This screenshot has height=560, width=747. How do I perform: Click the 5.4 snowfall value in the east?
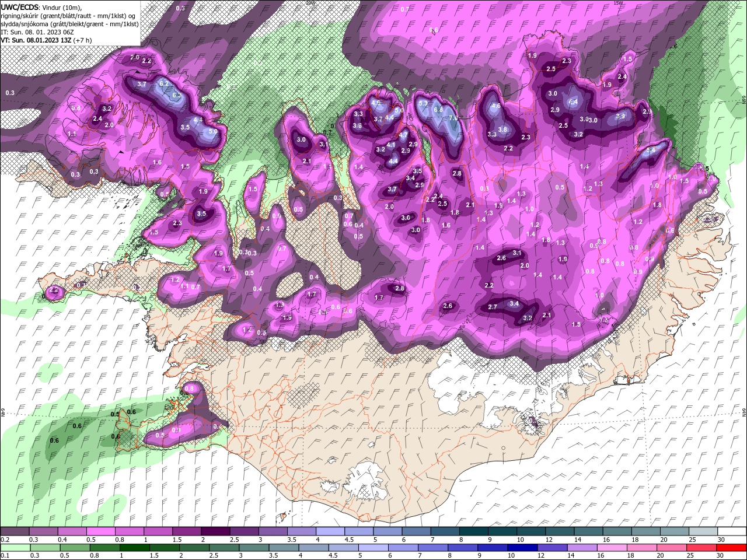click(651, 149)
